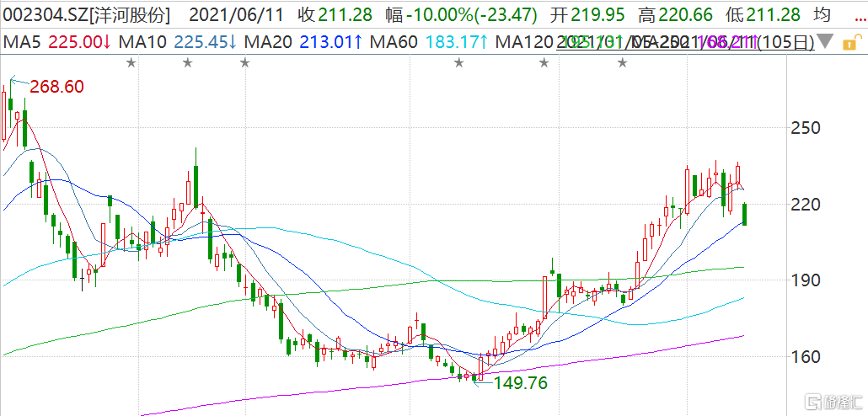The image size is (868, 416).
Task: Click the leftmost star event marker
Action: tap(131, 63)
